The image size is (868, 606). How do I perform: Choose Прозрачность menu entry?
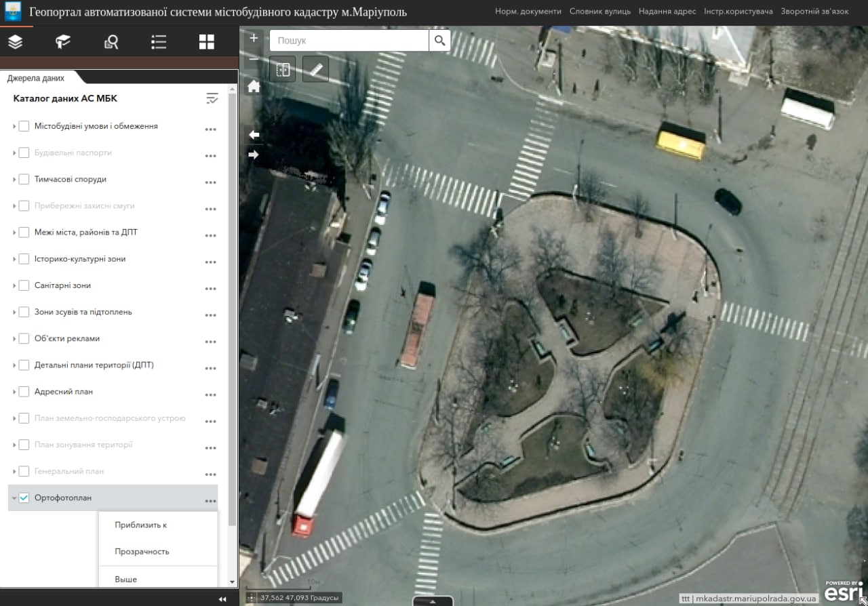click(x=142, y=551)
